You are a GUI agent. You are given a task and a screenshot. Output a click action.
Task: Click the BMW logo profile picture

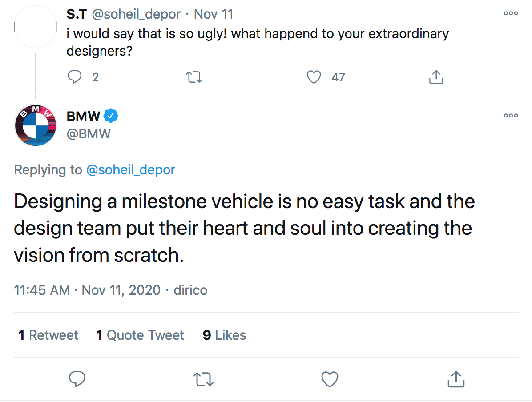click(x=36, y=125)
